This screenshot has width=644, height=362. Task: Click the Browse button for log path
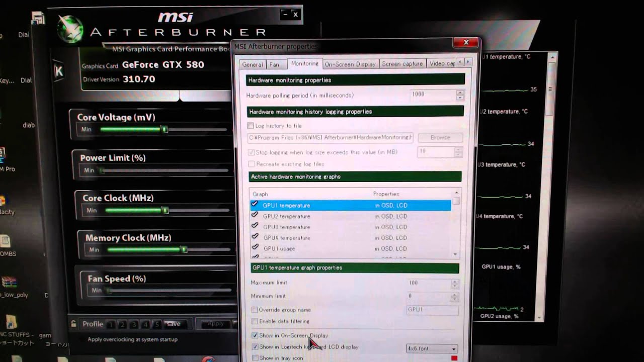coord(440,137)
